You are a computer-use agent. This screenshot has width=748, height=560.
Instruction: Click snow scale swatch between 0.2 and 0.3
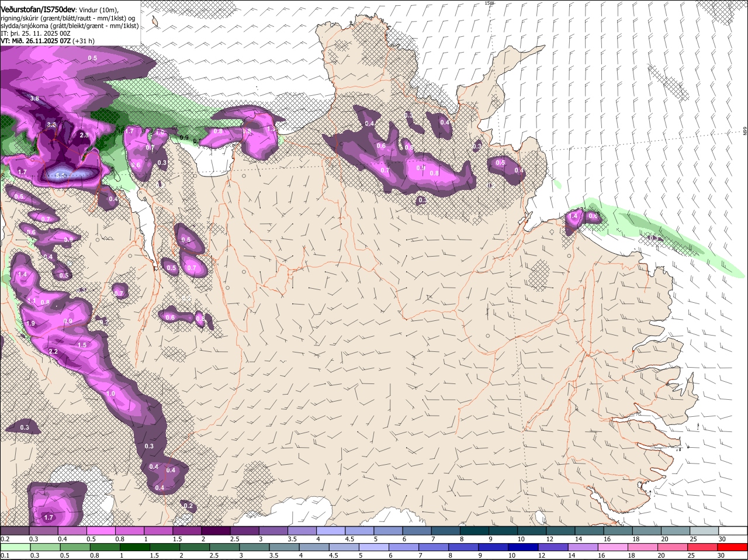pos(15,530)
